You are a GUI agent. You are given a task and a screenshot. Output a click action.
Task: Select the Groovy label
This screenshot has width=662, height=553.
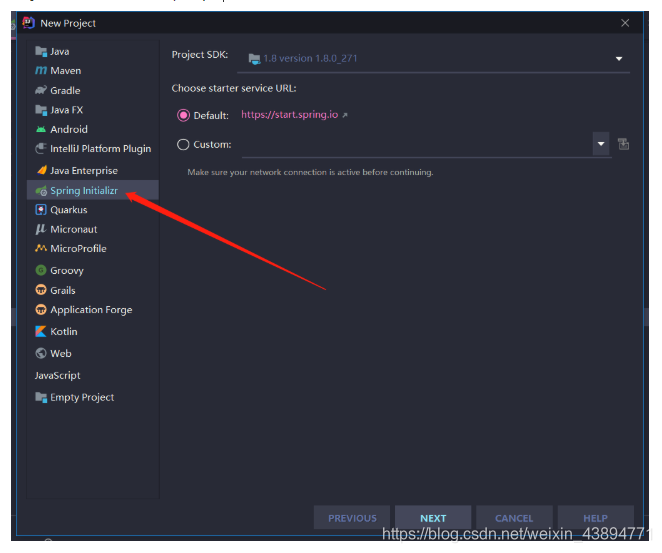pyautogui.click(x=67, y=271)
